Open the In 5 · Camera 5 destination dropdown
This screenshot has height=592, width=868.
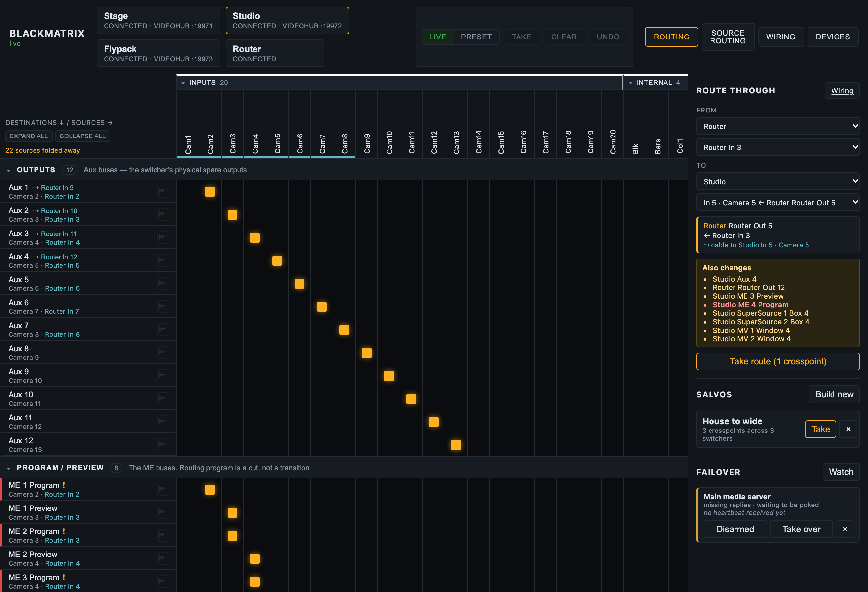[x=778, y=203]
